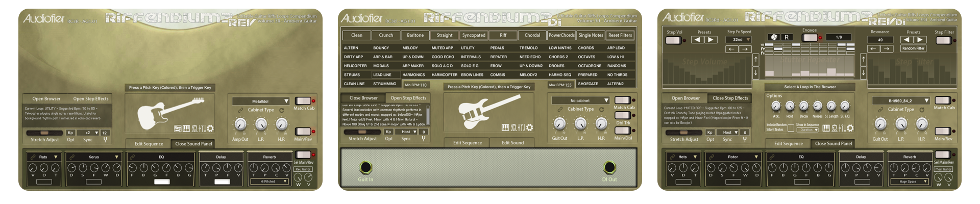Click the shift-left arrow under Step Fx Speed
980x204 pixels.
pyautogui.click(x=732, y=49)
